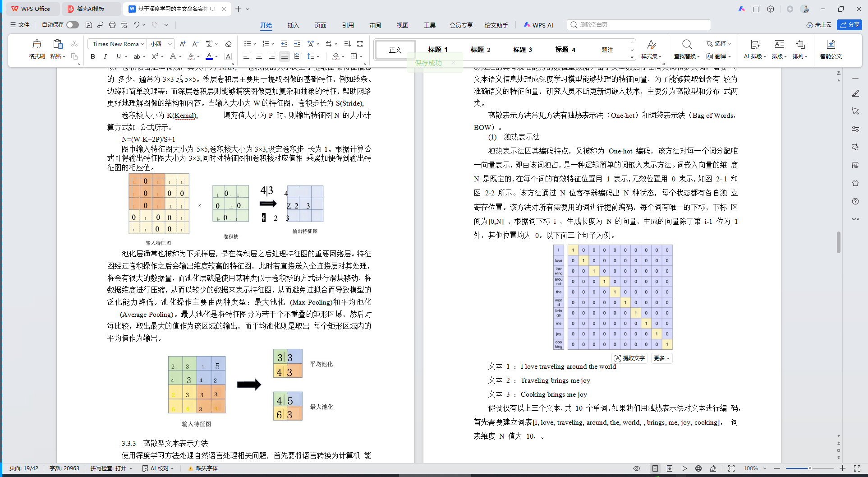Expand the bullet list dropdown arrow
The width and height of the screenshot is (868, 477).
[x=255, y=44]
